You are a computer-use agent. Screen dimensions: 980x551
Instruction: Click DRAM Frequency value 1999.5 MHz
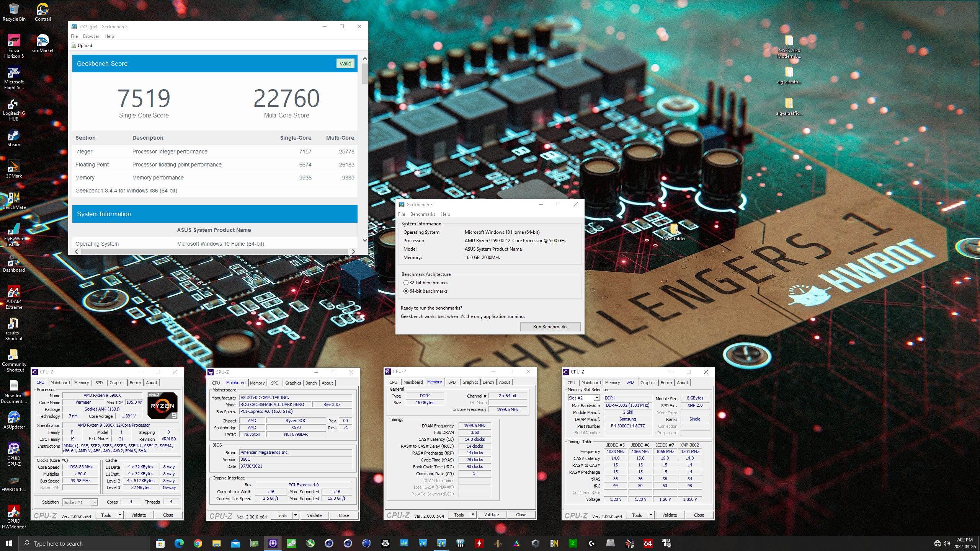tap(475, 425)
